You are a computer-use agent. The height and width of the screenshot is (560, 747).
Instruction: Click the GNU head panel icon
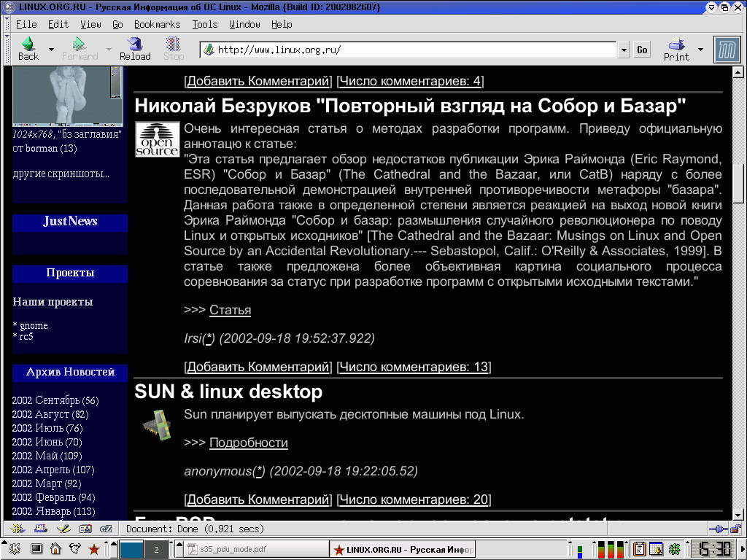[75, 549]
